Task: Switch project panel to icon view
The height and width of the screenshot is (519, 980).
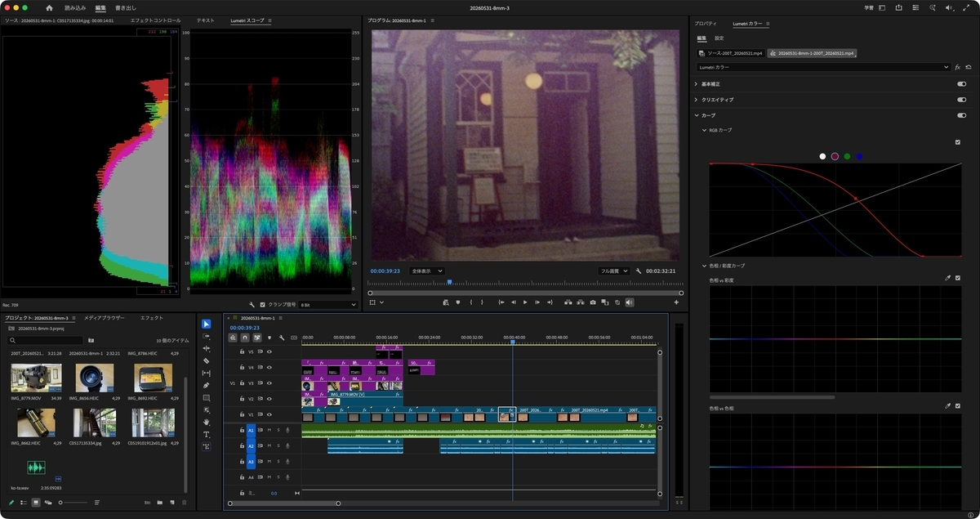Action: (36, 502)
